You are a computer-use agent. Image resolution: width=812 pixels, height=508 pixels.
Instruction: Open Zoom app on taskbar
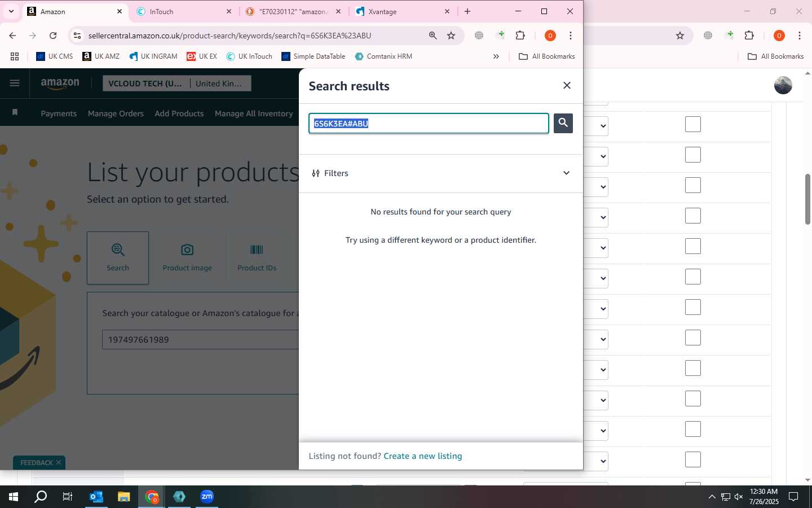click(207, 497)
